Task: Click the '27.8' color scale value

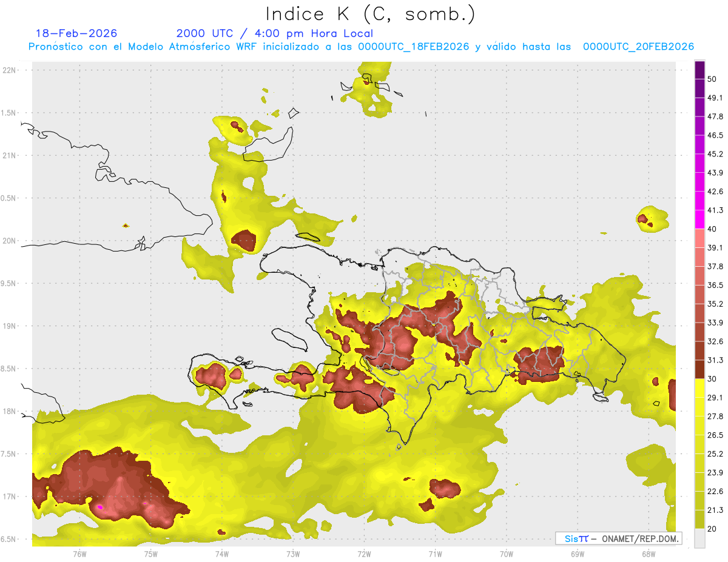Action: (715, 416)
